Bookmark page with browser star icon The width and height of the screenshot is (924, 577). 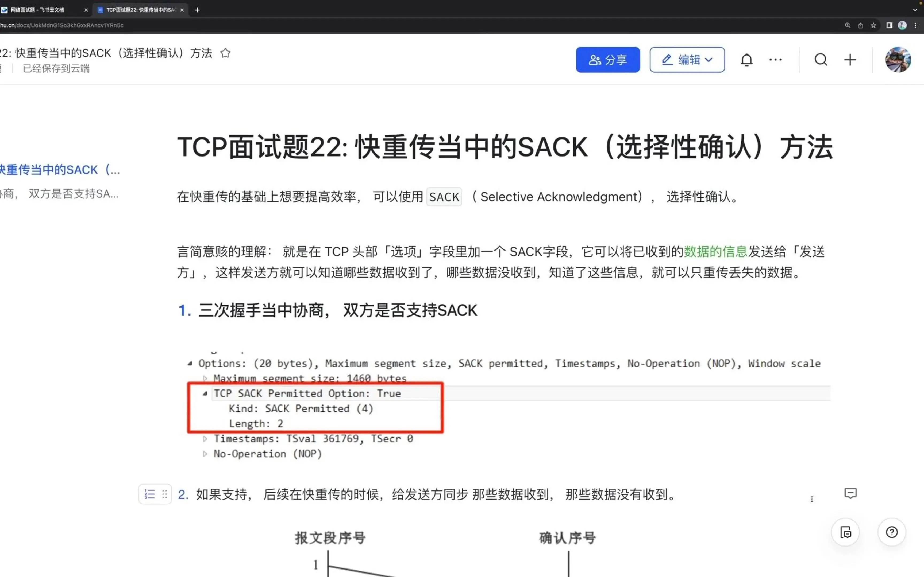[873, 25]
